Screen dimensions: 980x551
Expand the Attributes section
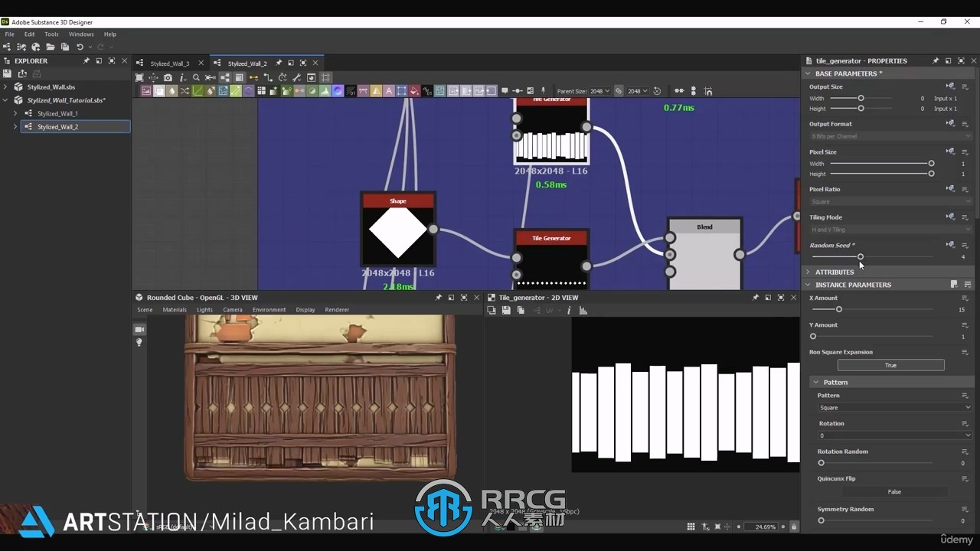pos(808,272)
